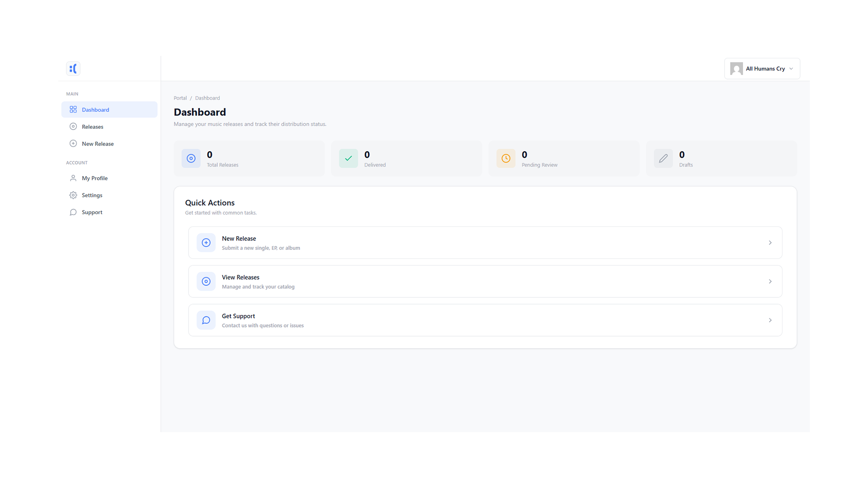This screenshot has height=488, width=868.
Task: Click the account avatar thumbnail
Action: click(736, 69)
